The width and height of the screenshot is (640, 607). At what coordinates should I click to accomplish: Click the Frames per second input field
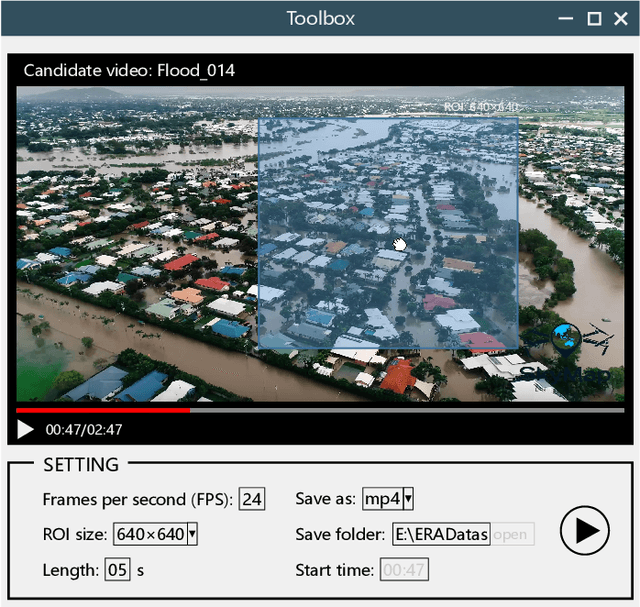click(x=252, y=499)
